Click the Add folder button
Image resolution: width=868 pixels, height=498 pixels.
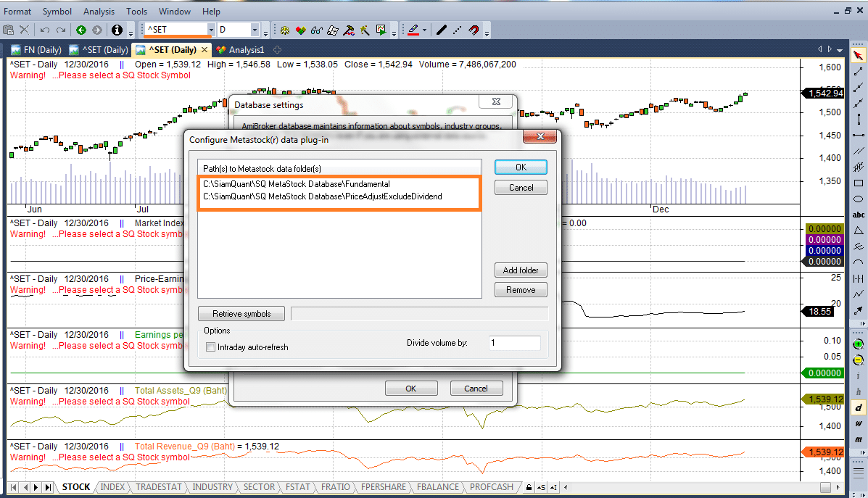[x=520, y=270]
